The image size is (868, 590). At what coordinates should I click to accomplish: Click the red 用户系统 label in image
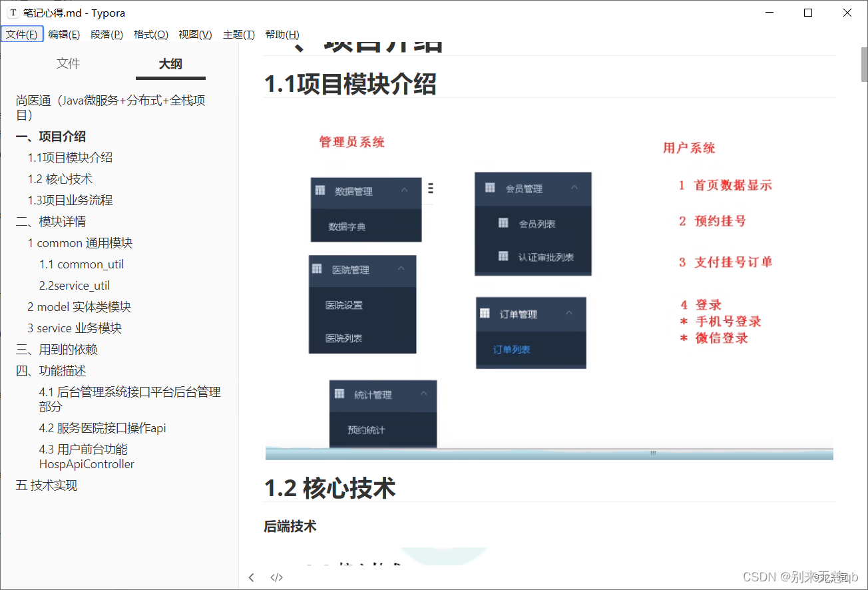coord(689,148)
